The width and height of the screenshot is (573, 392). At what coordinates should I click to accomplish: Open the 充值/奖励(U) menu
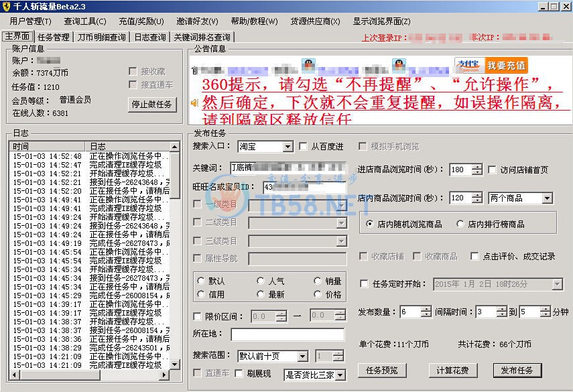tap(141, 21)
